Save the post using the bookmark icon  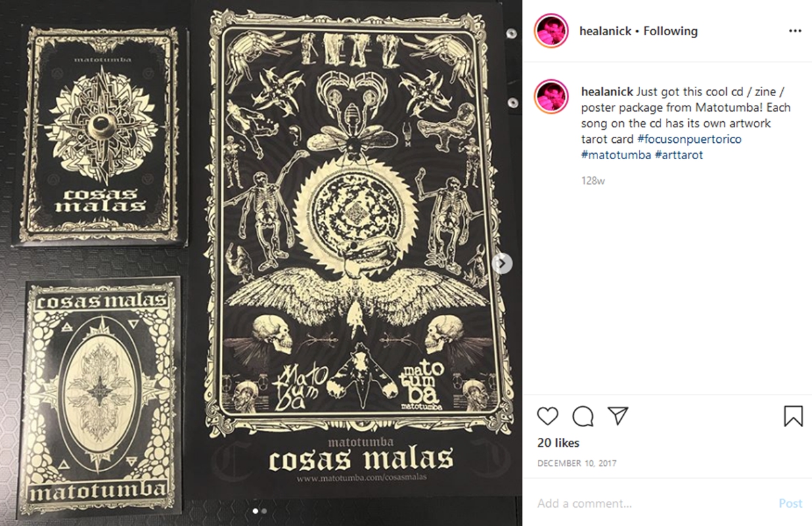[793, 416]
